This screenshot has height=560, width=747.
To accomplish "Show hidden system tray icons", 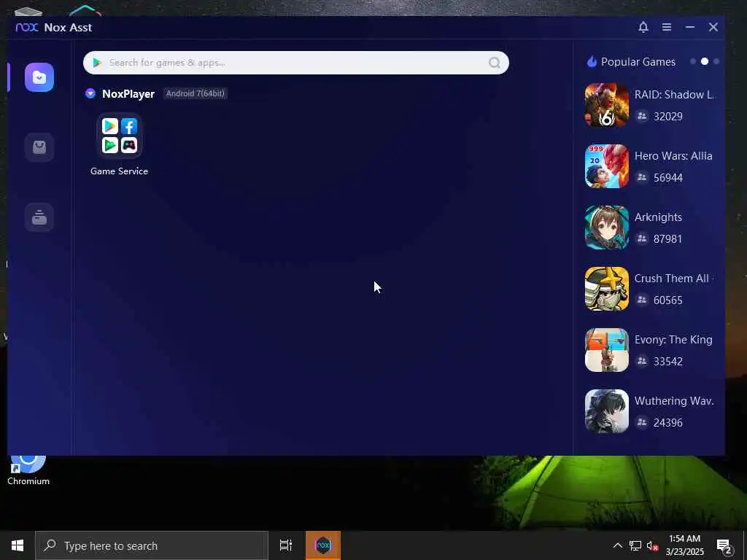I will pos(617,545).
